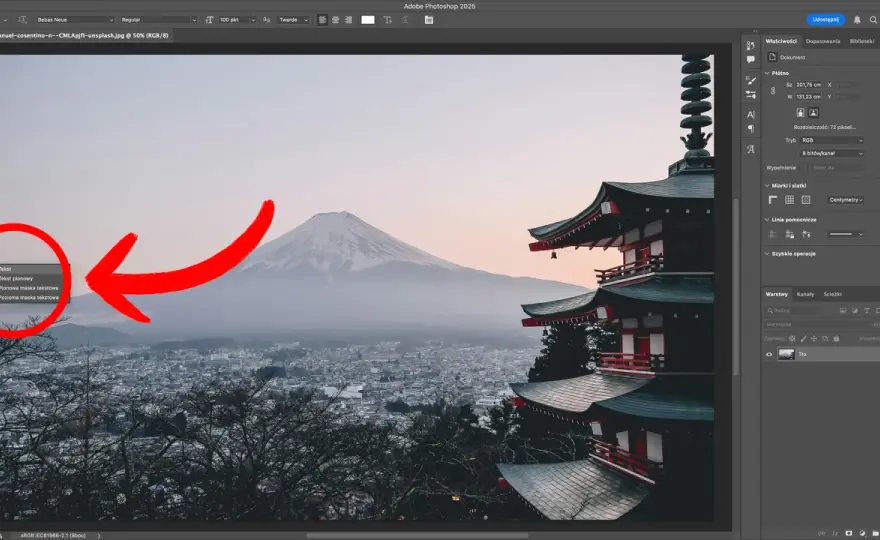880x540 pixels.
Task: Switch to the Warstwy layers tab
Action: coord(777,294)
